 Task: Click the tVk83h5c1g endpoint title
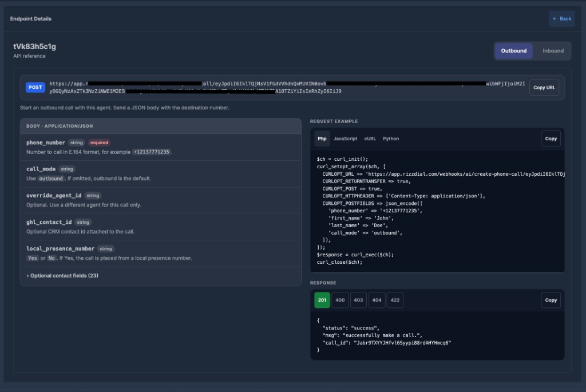(x=34, y=47)
